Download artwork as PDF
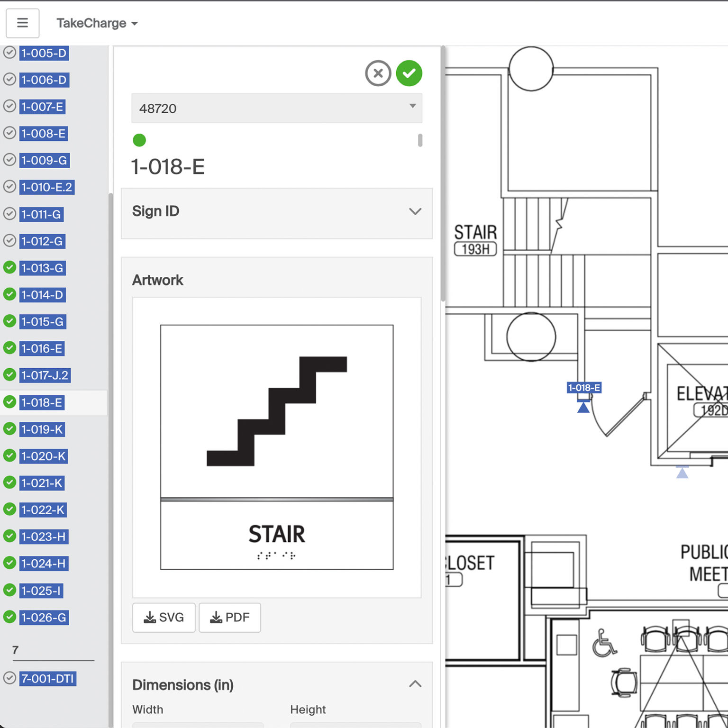Screen dimensions: 728x728 tap(230, 617)
